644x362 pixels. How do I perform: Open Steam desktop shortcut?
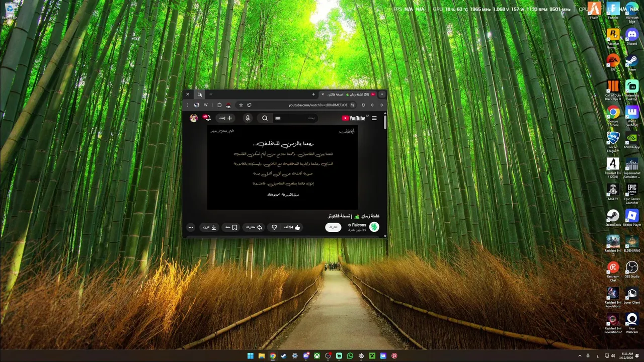click(x=632, y=63)
